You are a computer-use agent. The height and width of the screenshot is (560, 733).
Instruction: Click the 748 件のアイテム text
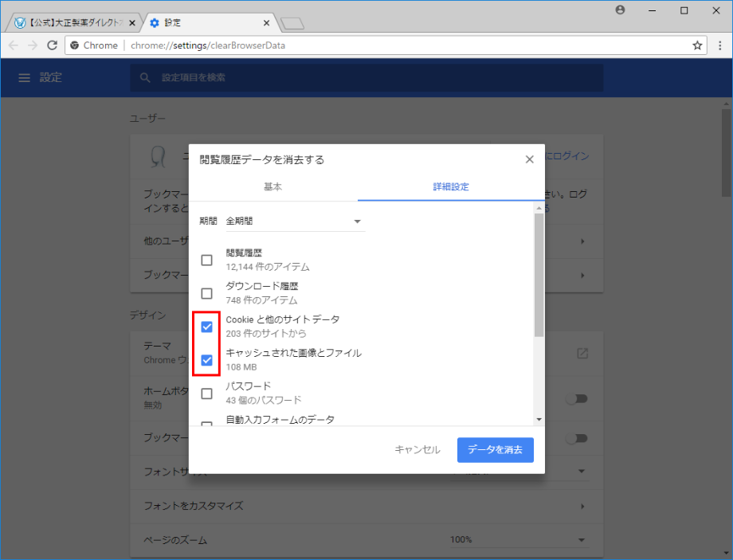click(261, 300)
